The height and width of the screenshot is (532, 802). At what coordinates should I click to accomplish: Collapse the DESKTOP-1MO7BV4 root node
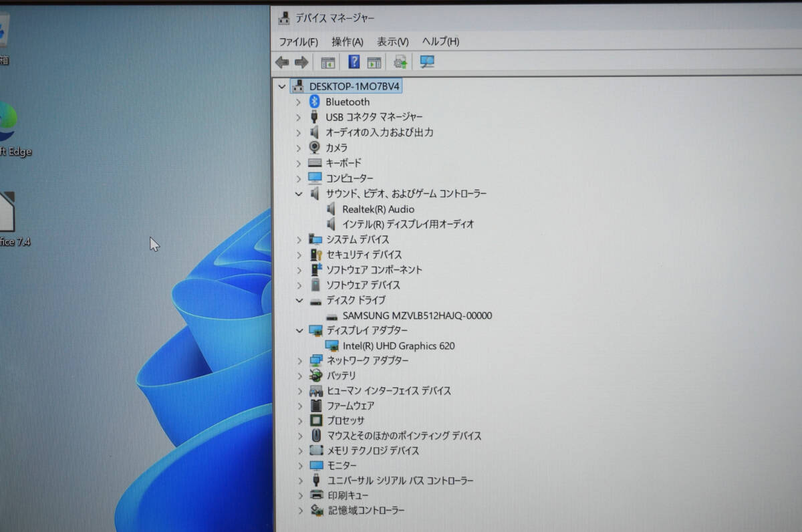[x=283, y=87]
